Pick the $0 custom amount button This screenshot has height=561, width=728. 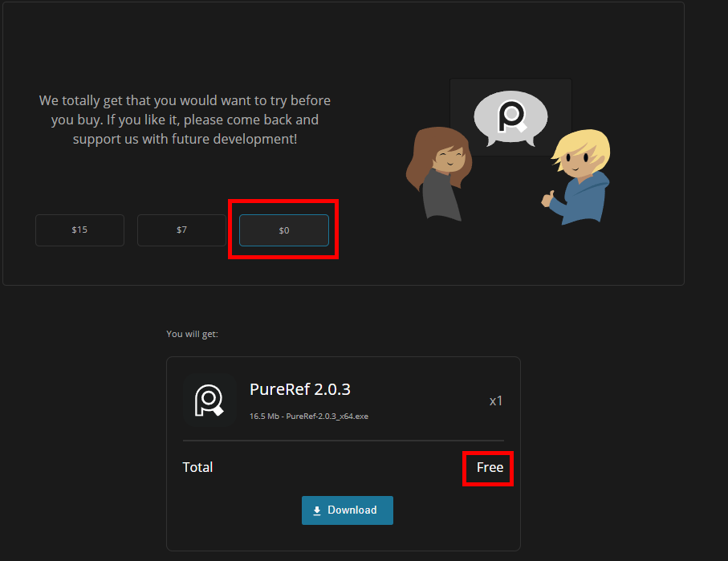284,230
